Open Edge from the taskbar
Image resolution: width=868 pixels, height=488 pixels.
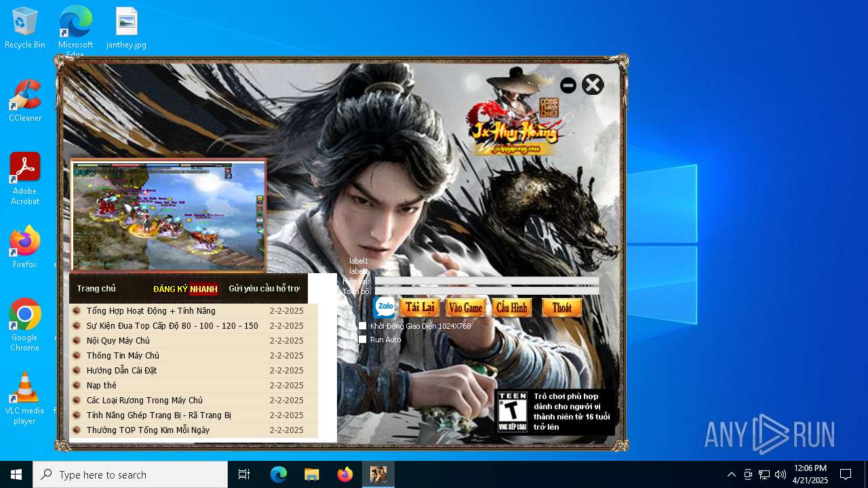[279, 474]
